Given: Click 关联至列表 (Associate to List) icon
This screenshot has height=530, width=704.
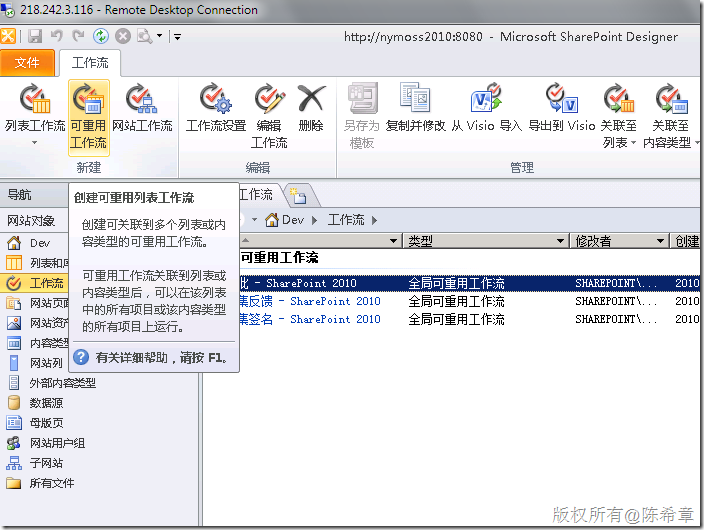Looking at the screenshot, I should (x=619, y=98).
